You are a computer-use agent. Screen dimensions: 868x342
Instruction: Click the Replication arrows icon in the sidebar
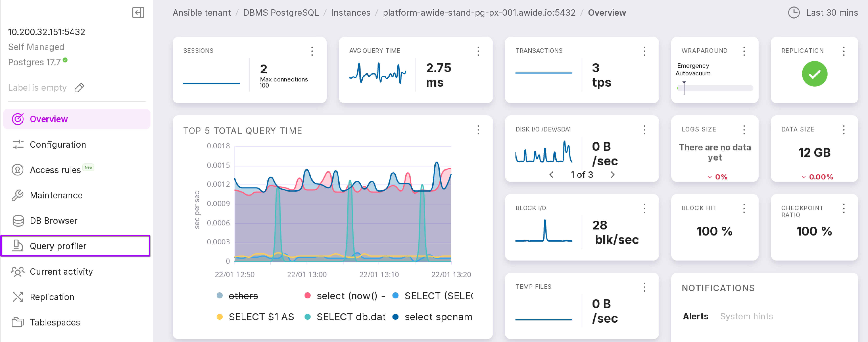[18, 296]
